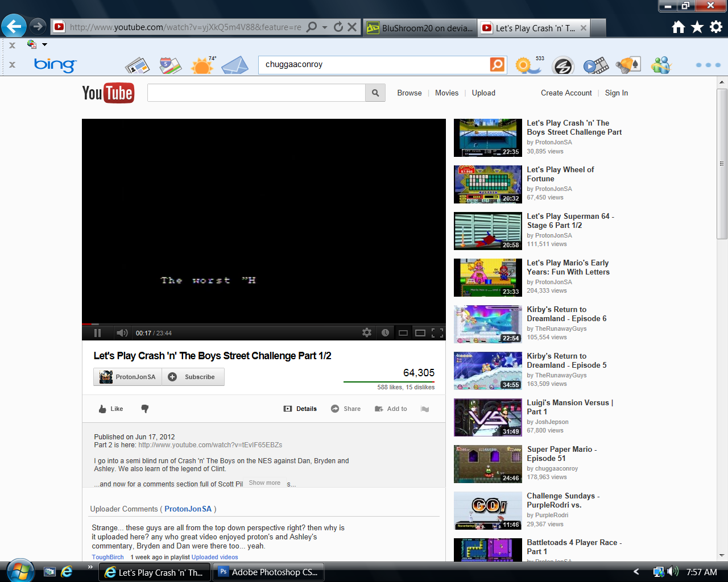Open ToughBirch commenter profile link

[107, 557]
